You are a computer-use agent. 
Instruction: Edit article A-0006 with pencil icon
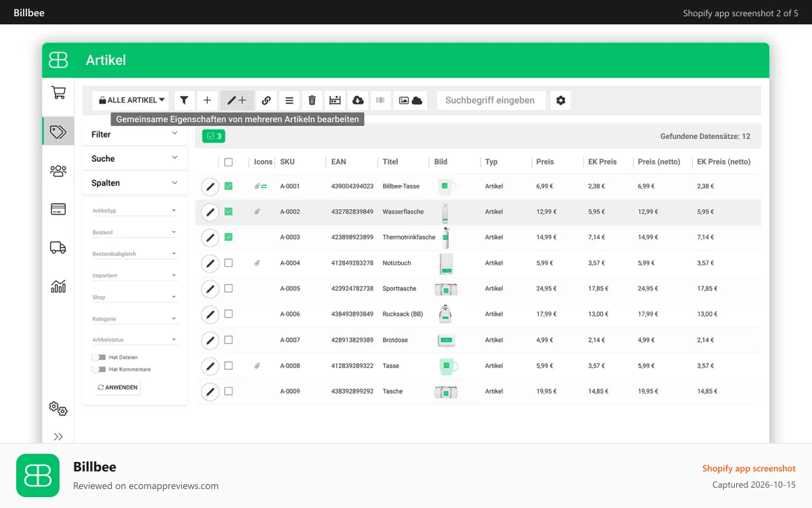click(210, 314)
